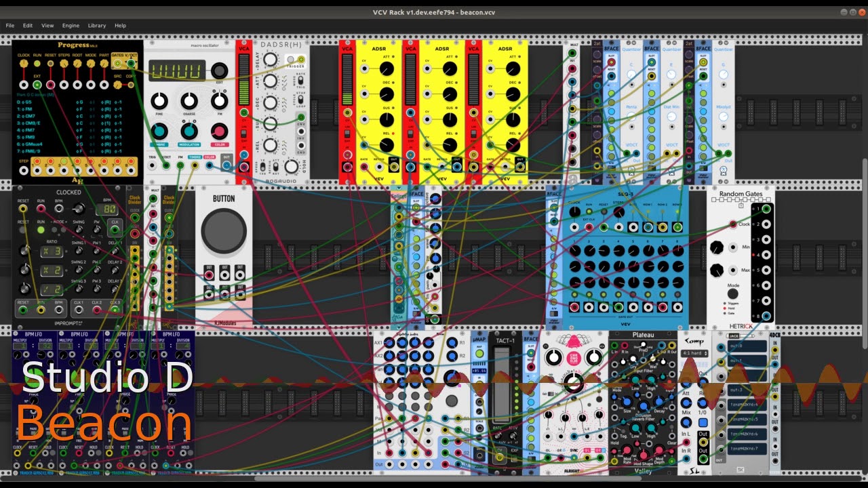Viewport: 868px width, 488px height.
Task: Click the Progress module CLOCK knob
Action: [x=24, y=63]
